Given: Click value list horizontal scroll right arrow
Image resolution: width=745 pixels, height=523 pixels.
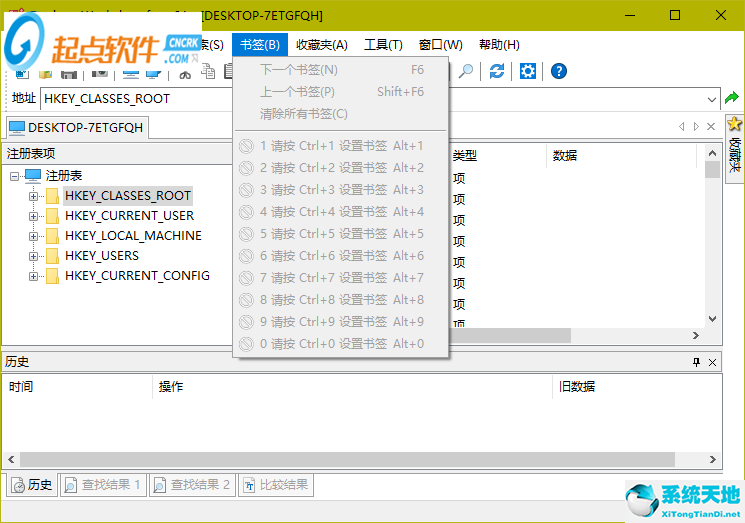Looking at the screenshot, I should click(696, 336).
